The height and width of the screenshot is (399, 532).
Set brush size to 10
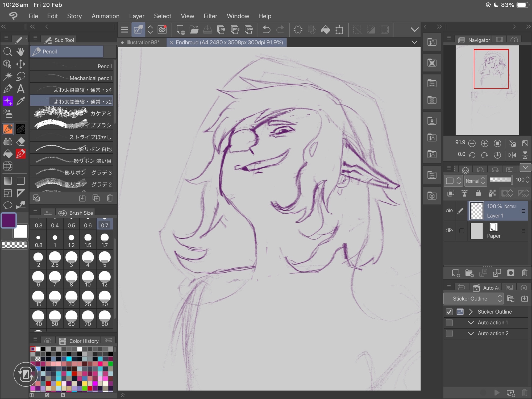(88, 279)
